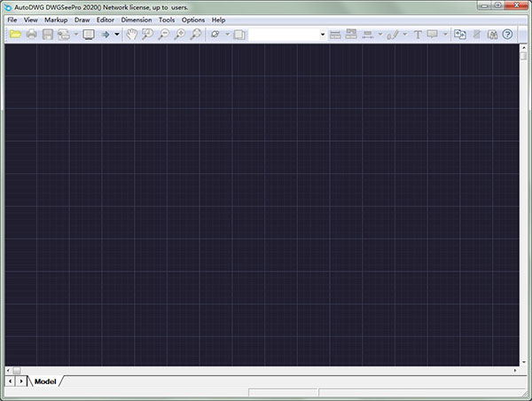Expand the comment callout tool dropdown arrow
532x401 pixels.
(446, 35)
